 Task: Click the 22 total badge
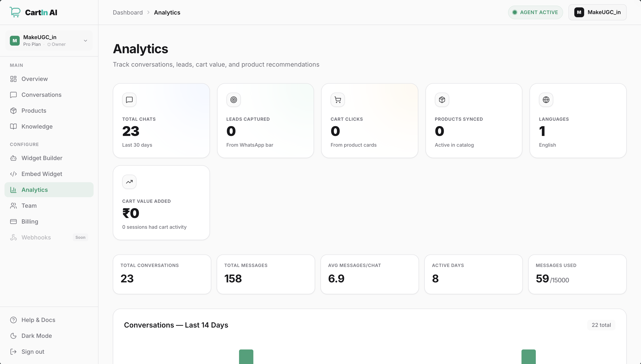click(x=601, y=325)
